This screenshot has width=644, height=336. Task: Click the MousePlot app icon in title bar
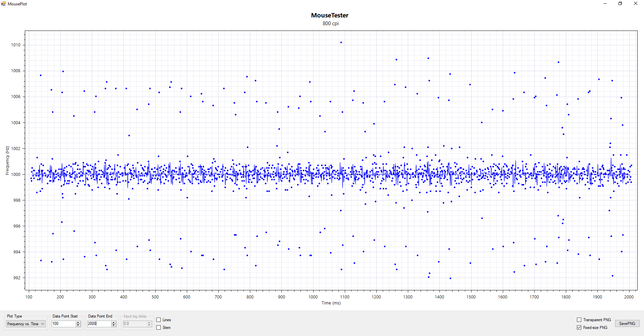tap(3, 4)
